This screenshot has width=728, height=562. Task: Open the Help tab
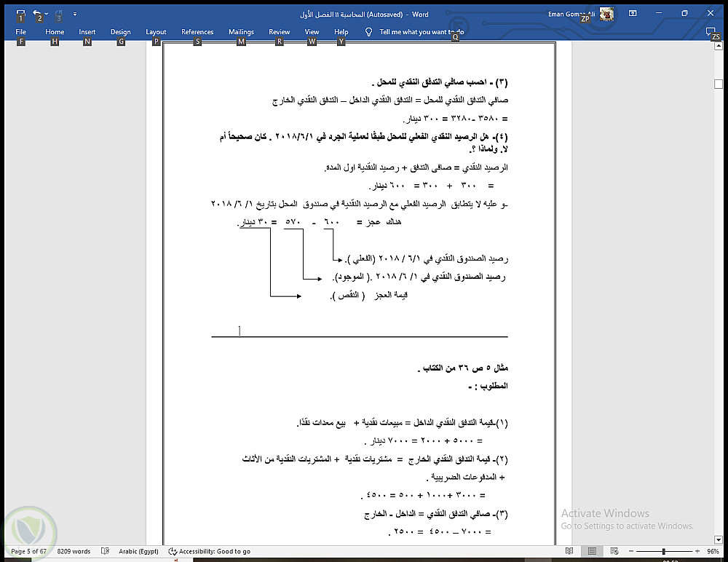click(x=341, y=31)
